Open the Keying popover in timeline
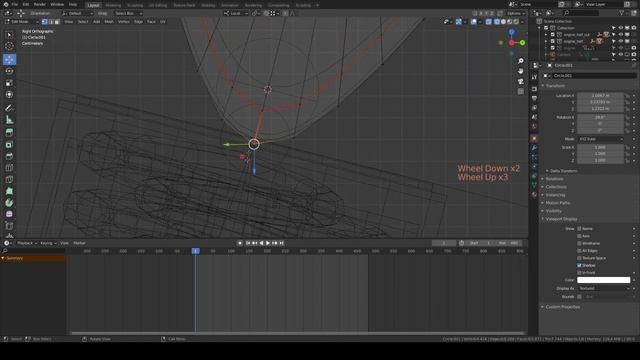 (x=48, y=243)
